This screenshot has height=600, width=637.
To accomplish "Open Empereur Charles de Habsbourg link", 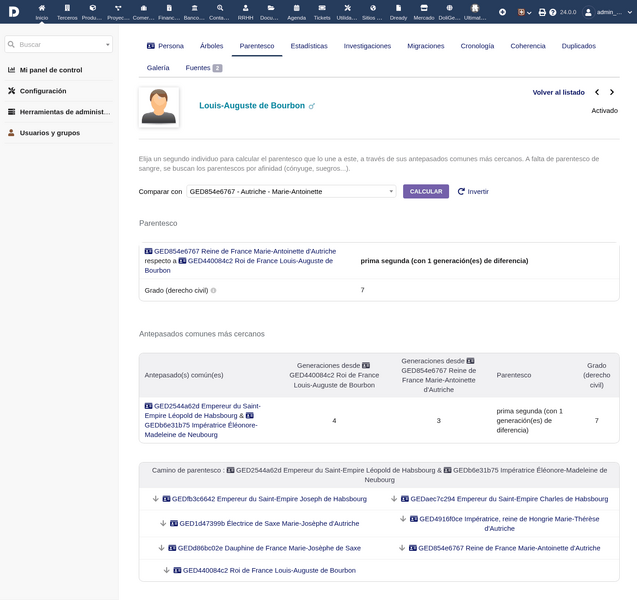I will 504,499.
